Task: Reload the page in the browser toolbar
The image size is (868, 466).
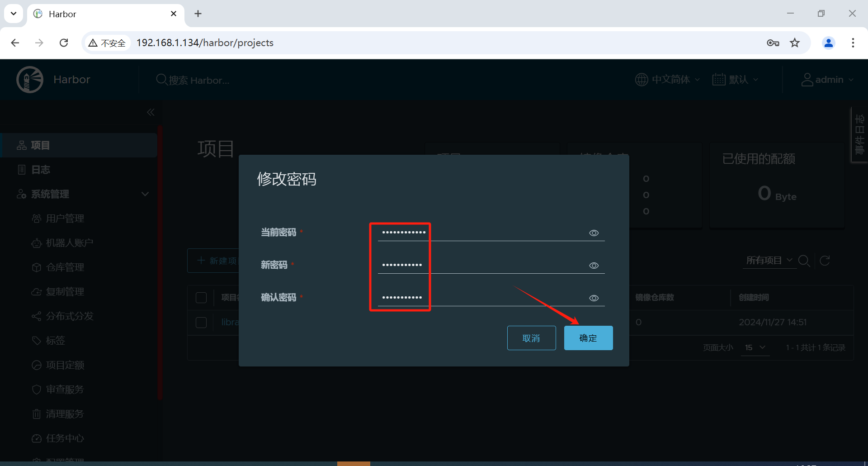Action: [x=64, y=43]
